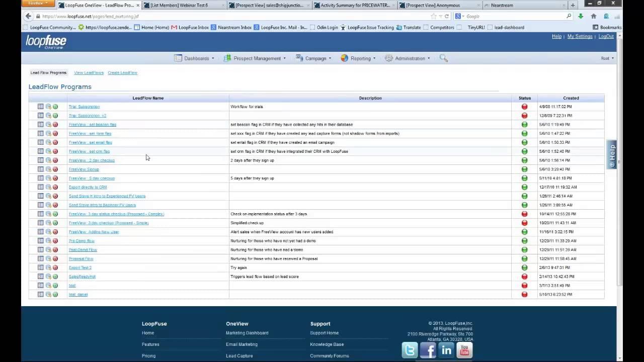
Task: Open the Dashboards dropdown menu
Action: click(195, 58)
